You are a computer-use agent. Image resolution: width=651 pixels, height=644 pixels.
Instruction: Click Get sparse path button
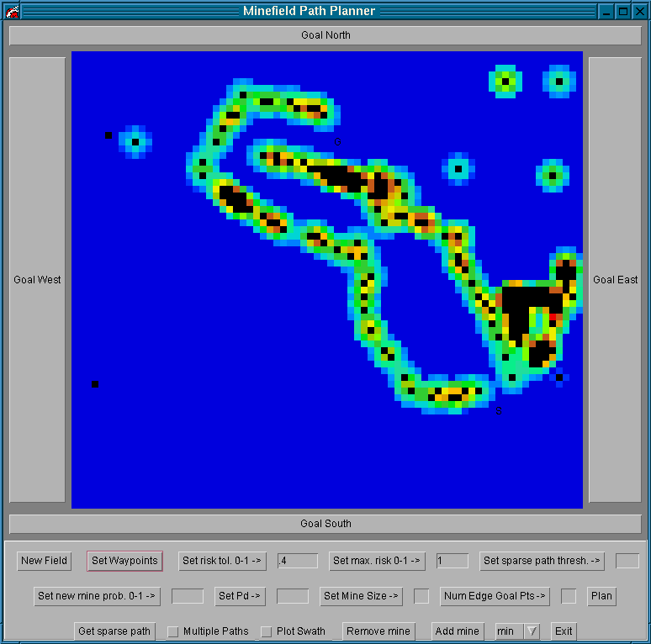point(114,631)
